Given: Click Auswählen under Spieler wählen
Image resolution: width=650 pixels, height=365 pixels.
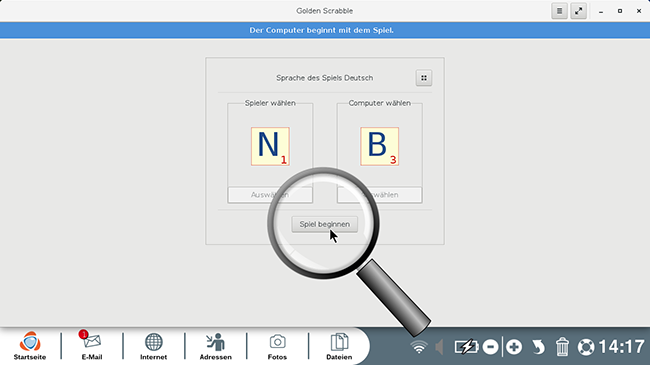Looking at the screenshot, I should [x=270, y=195].
